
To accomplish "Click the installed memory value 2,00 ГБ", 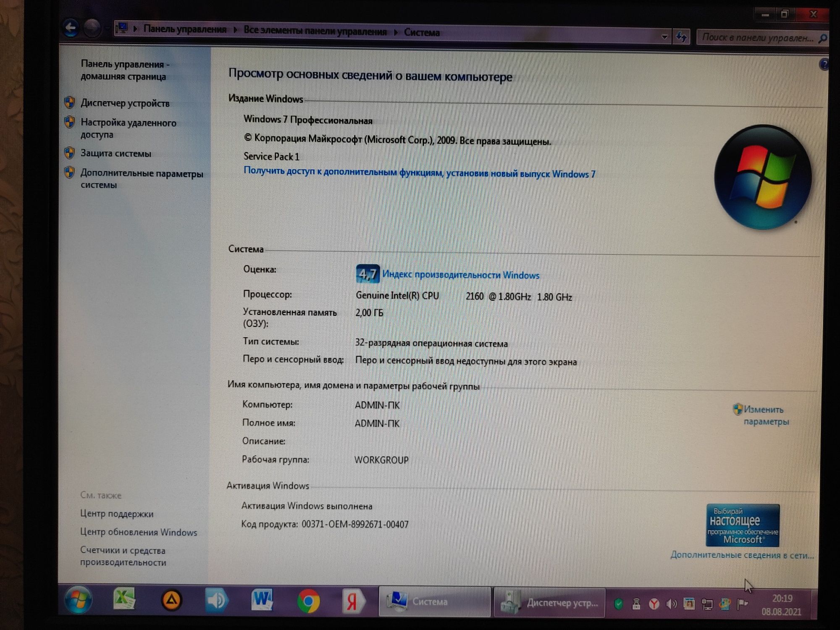I will pos(369,312).
